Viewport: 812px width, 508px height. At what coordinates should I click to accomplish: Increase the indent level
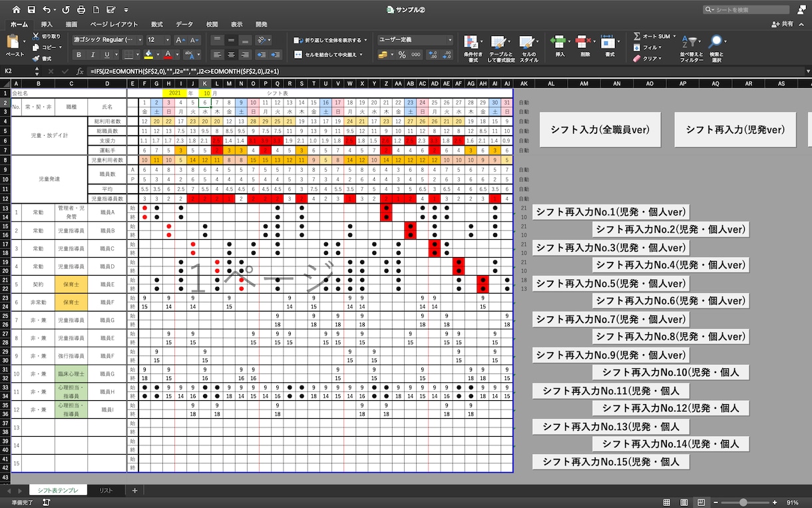click(x=276, y=55)
